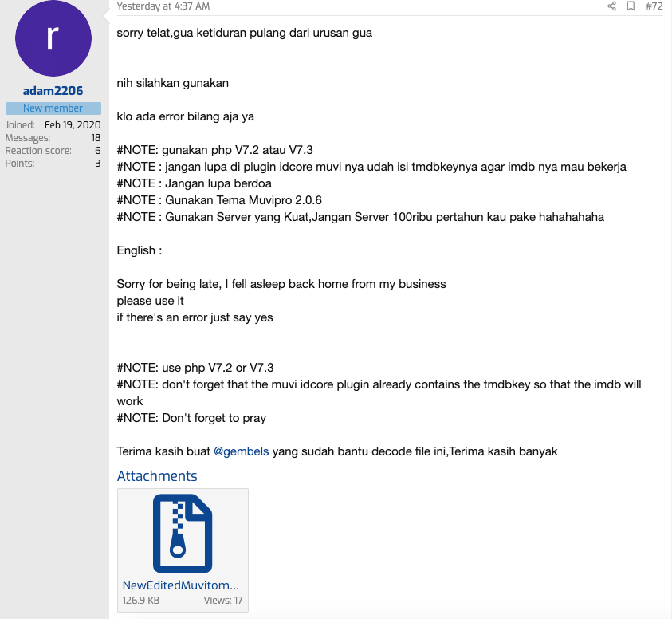Click the 'Points:' label
The image size is (672, 619).
pos(20,164)
